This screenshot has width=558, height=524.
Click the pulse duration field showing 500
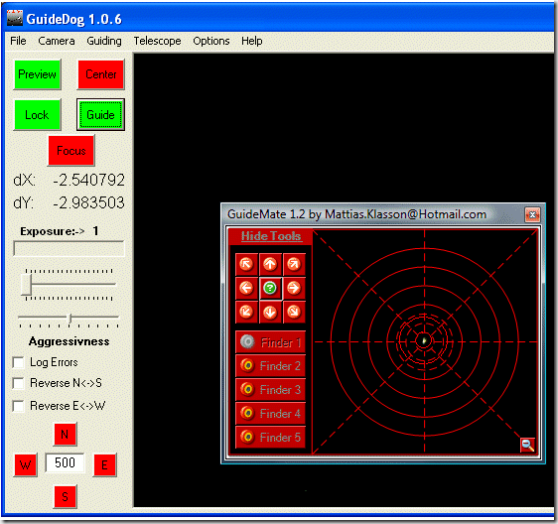point(65,463)
